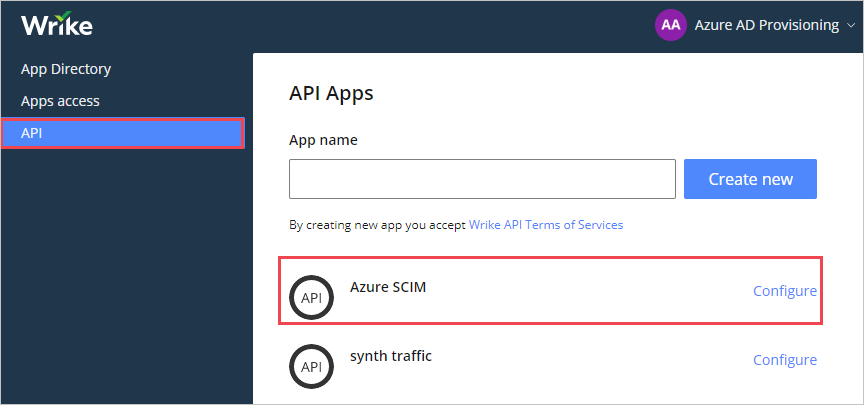Click the Create new button
864x405 pixels.
[x=750, y=179]
